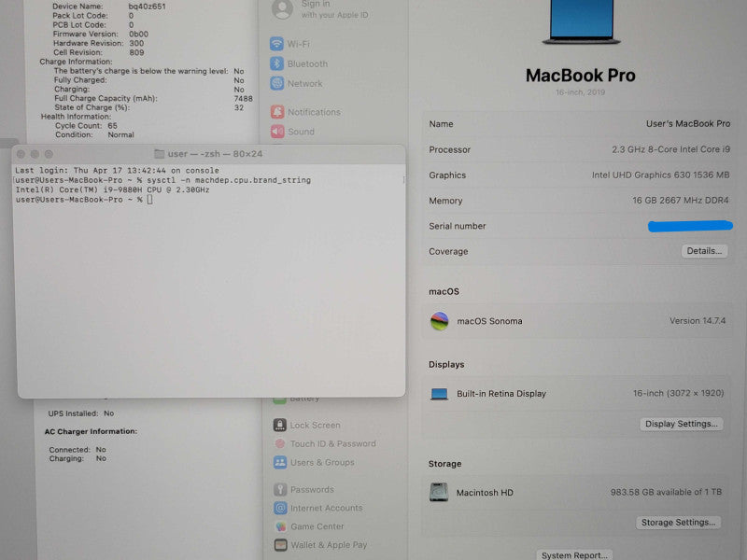Click Intel UHD Graphics 630 1536 MB text

(x=660, y=175)
